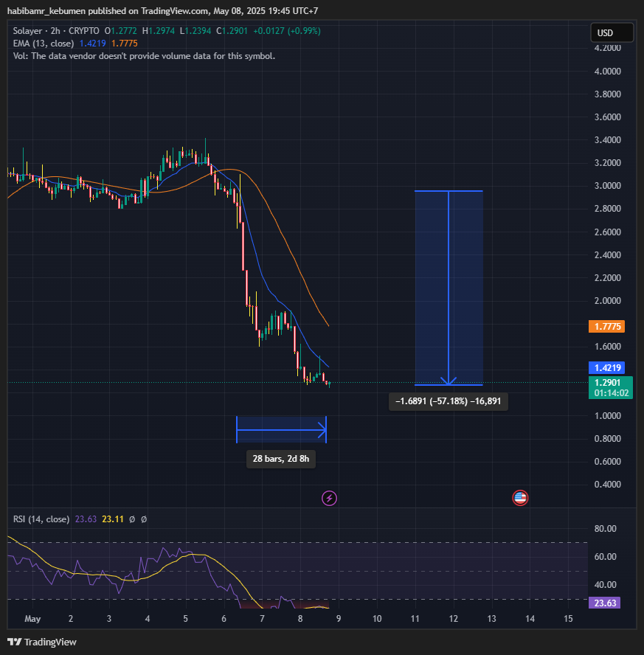This screenshot has width=644, height=655.
Task: Click the US flag economic event icon
Action: coord(520,498)
